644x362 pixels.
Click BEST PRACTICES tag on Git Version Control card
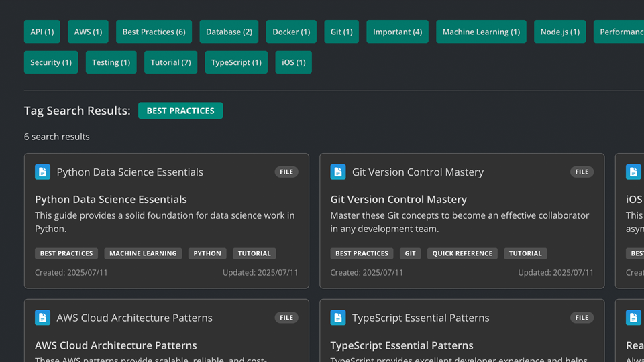click(x=362, y=253)
